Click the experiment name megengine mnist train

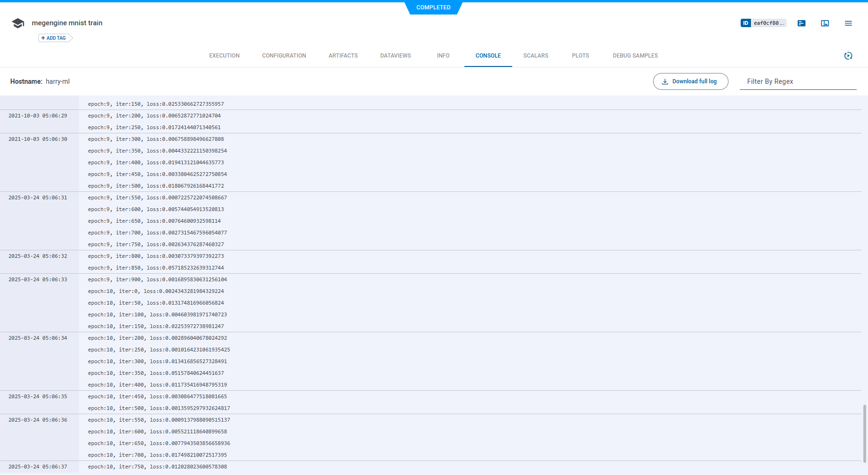coord(67,23)
